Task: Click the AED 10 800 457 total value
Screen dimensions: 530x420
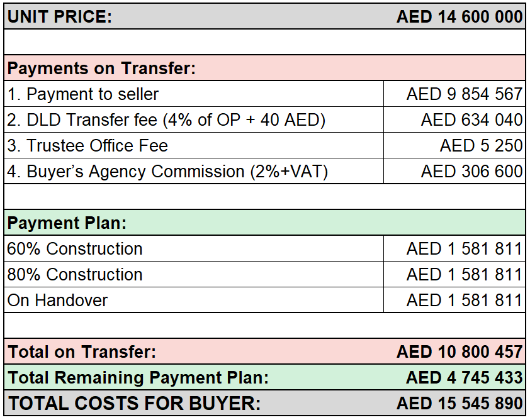Action: tap(460, 352)
